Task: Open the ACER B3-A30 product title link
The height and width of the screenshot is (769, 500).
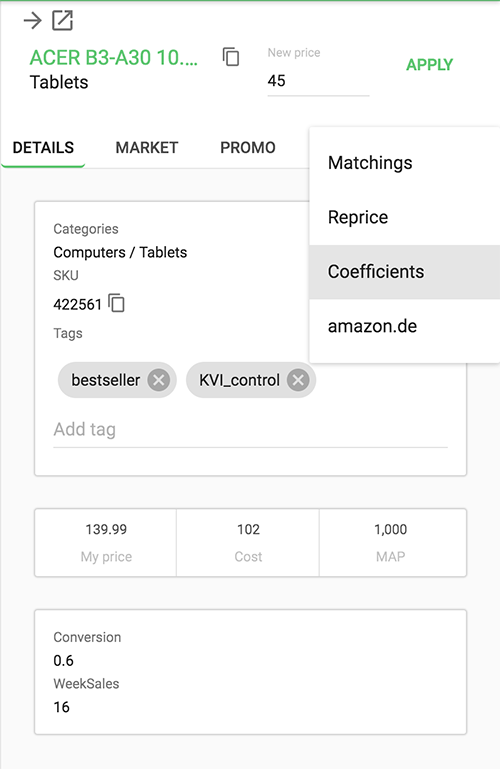Action: (114, 58)
